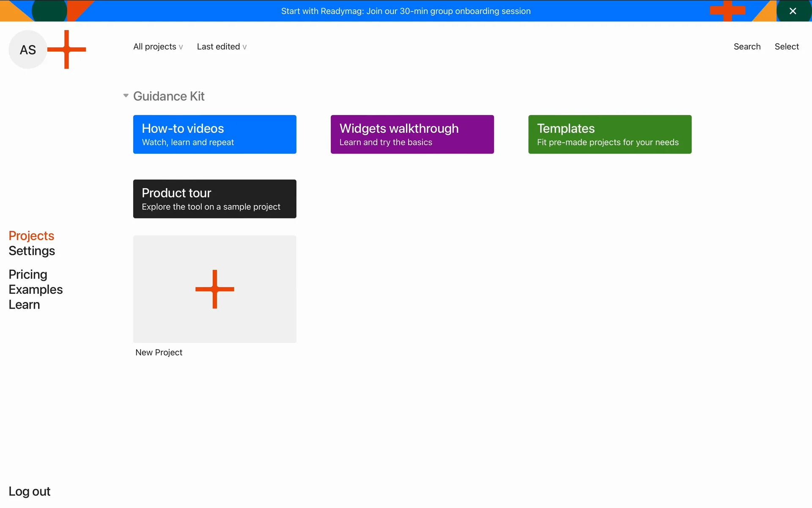Open the Examples link

[x=36, y=290]
